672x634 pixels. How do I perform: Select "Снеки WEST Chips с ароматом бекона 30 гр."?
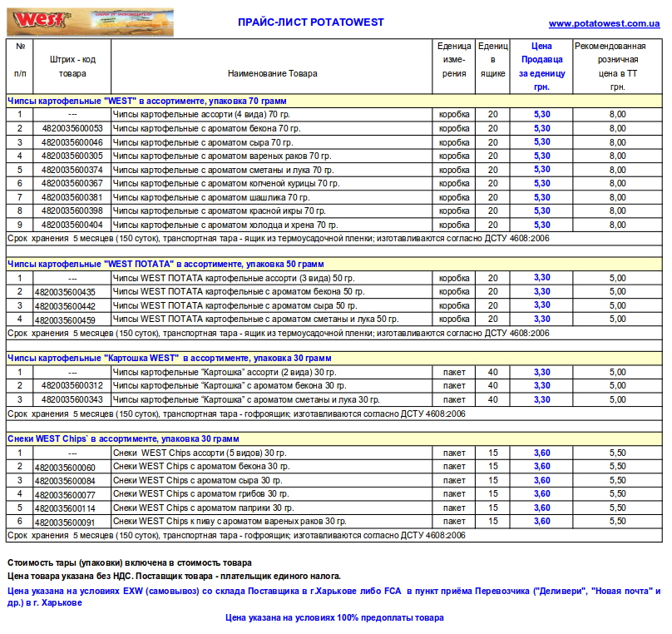[201, 467]
